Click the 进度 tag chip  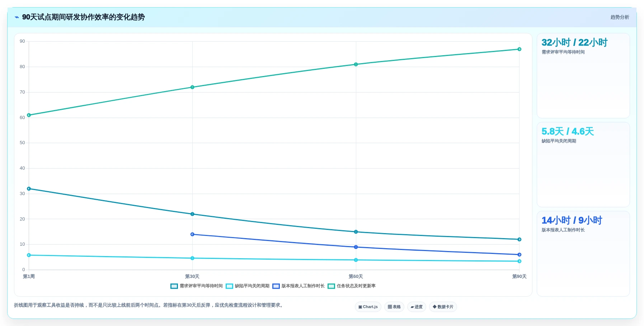click(x=417, y=307)
